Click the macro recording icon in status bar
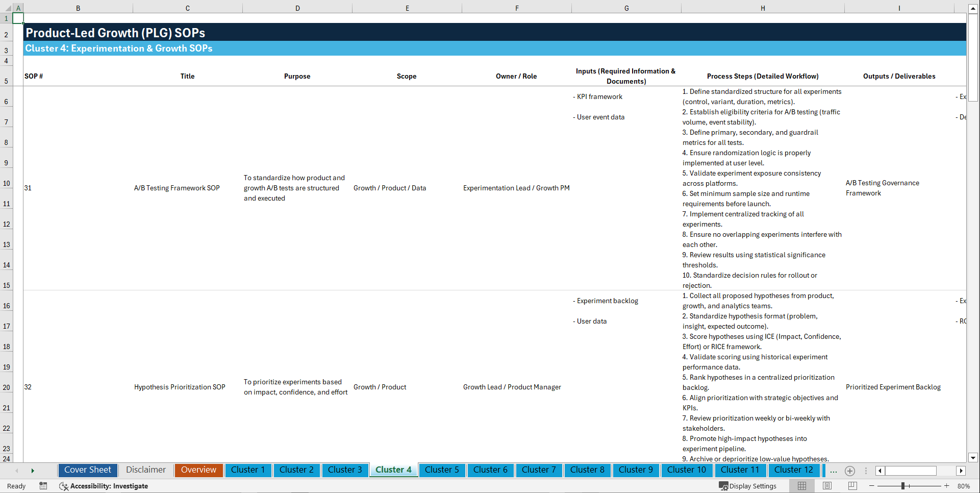The height and width of the screenshot is (493, 980). coord(43,486)
